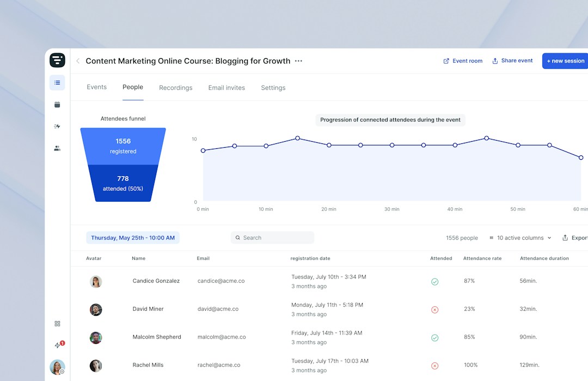The height and width of the screenshot is (381, 588).
Task: Create a new session with the blue button
Action: 565,61
